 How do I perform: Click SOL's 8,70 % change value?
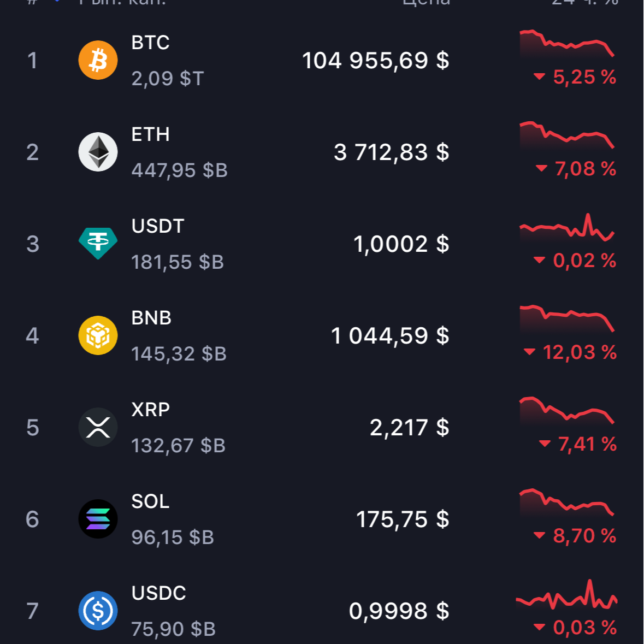click(584, 536)
